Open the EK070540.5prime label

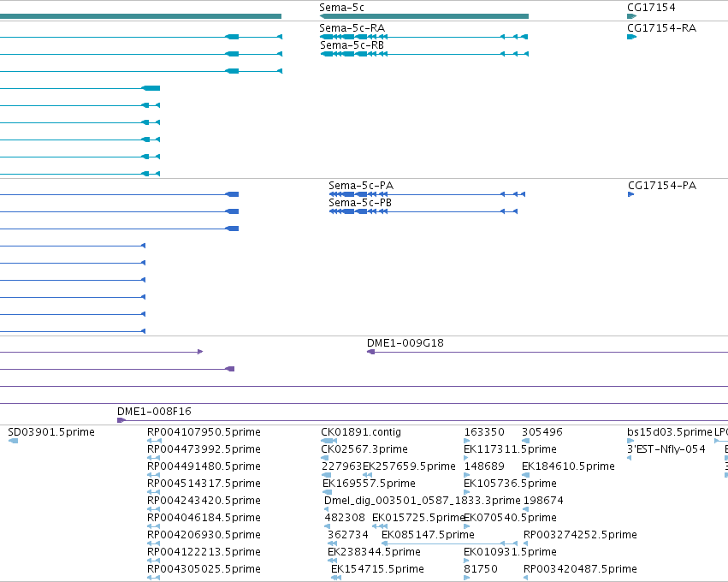(510, 518)
